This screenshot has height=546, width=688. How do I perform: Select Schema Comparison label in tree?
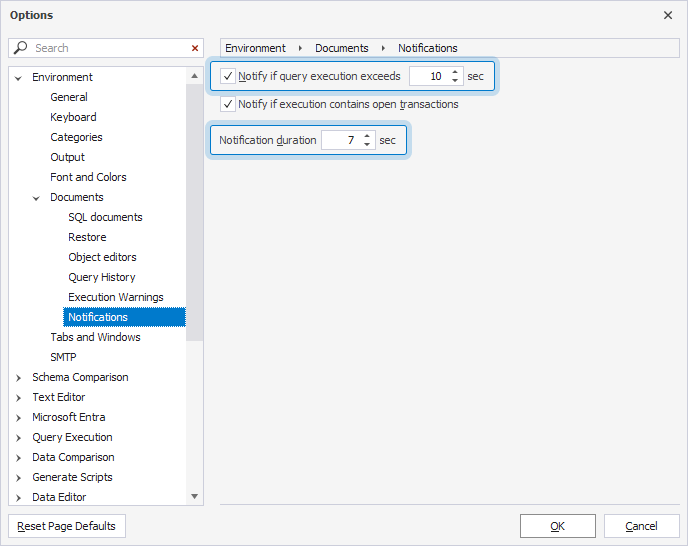tap(80, 377)
